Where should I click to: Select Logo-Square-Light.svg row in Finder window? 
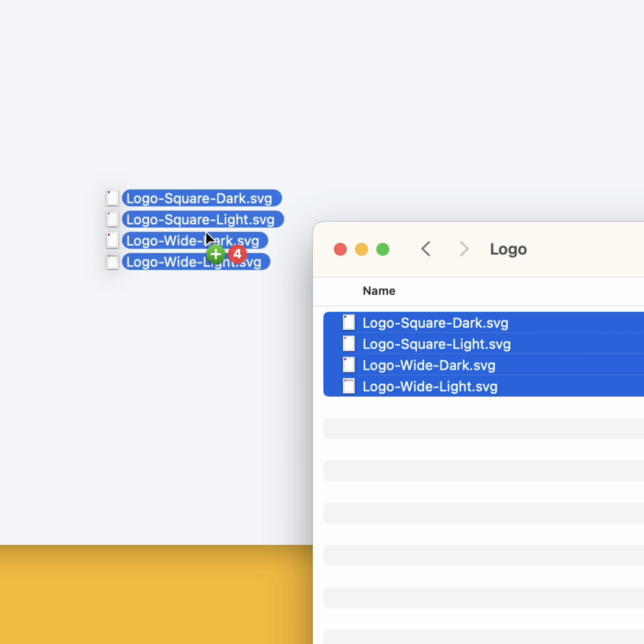tap(436, 344)
